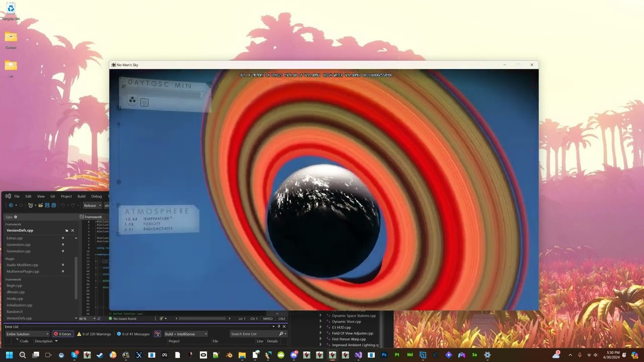Sort error list by Code column

24,341
